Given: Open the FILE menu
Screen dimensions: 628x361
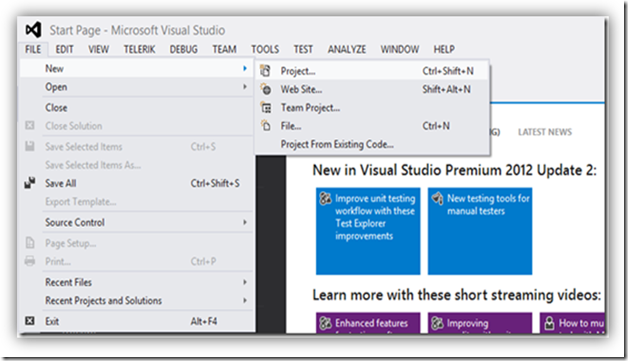Looking at the screenshot, I should (x=33, y=49).
